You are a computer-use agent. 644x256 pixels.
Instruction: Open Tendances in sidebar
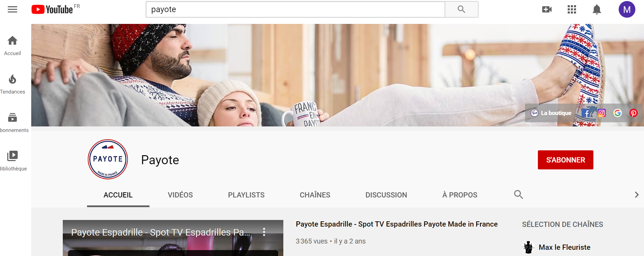[x=12, y=84]
